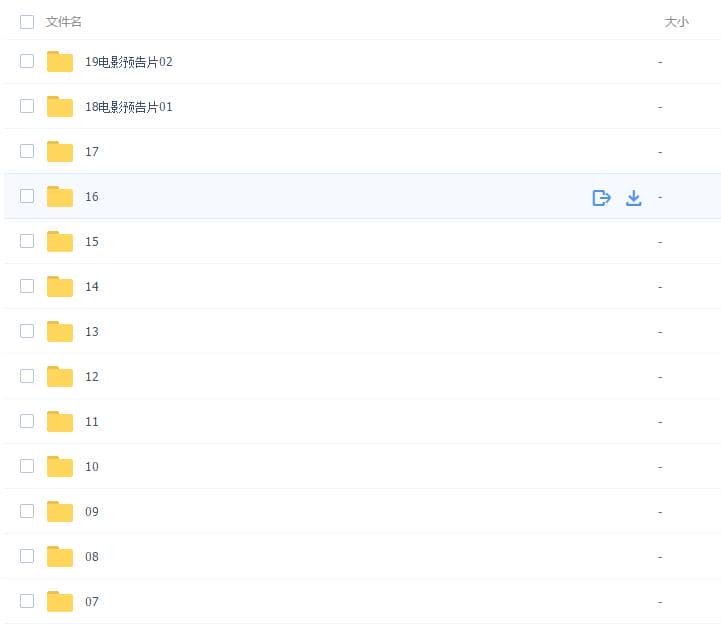Tick the checkbox for folder 09
Screen dimensions: 721x624
27,511
